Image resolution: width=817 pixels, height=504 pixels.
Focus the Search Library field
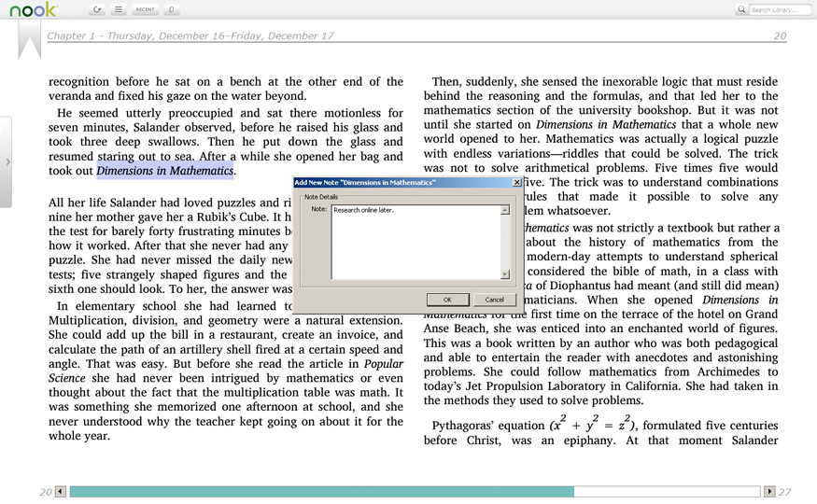click(780, 9)
